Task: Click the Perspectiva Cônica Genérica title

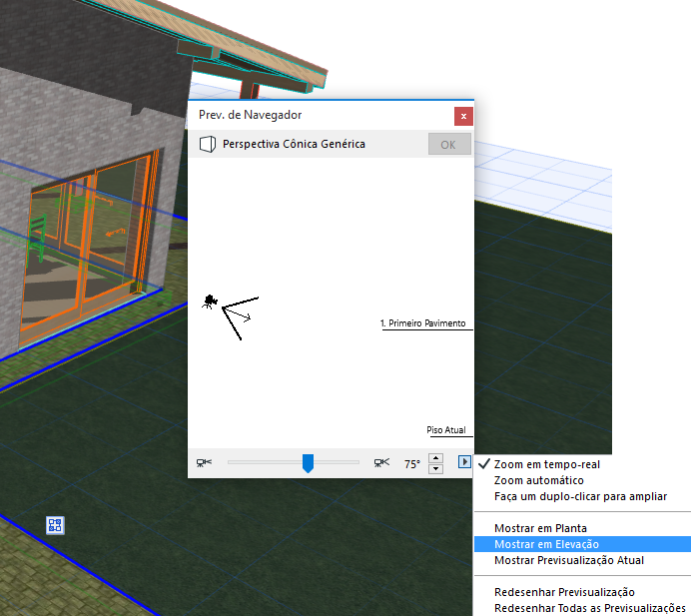Action: pos(294,144)
